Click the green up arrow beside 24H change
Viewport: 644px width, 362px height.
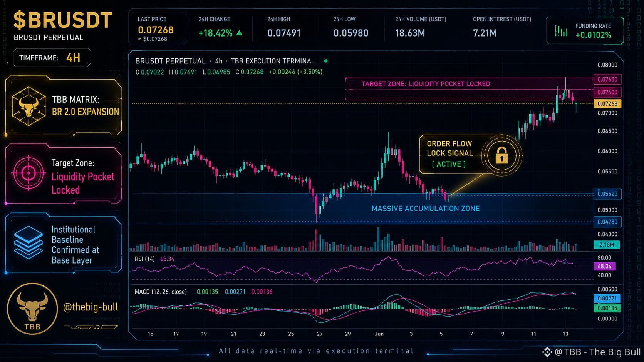(x=239, y=33)
